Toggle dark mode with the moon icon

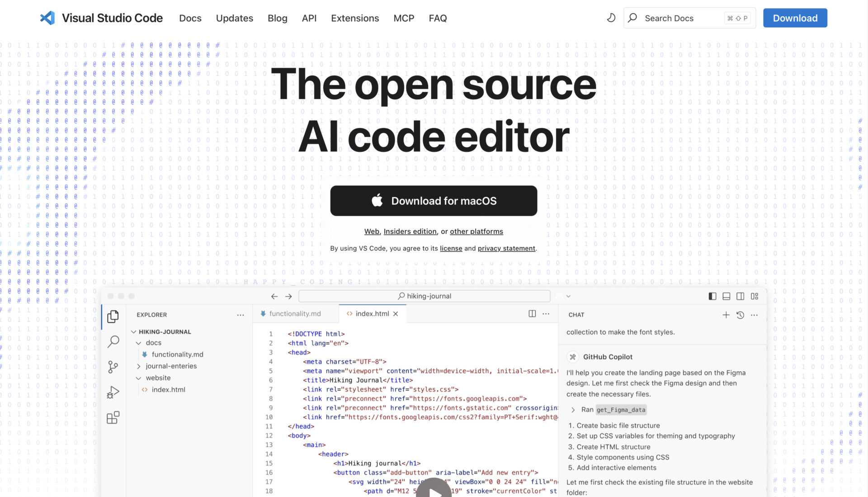click(611, 18)
